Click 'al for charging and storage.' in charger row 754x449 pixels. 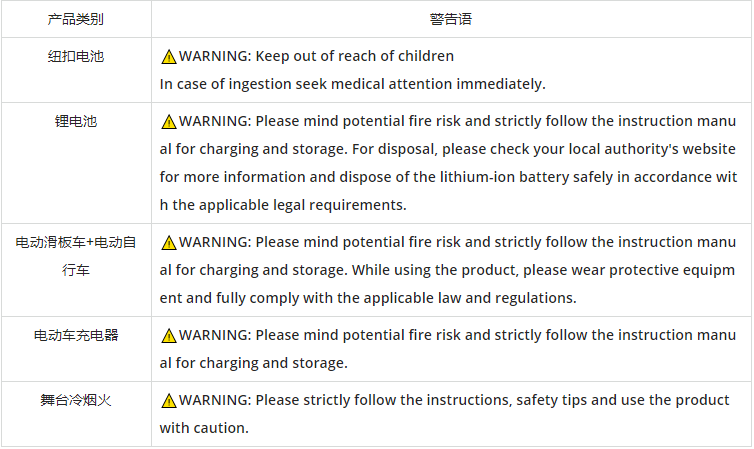[253, 363]
